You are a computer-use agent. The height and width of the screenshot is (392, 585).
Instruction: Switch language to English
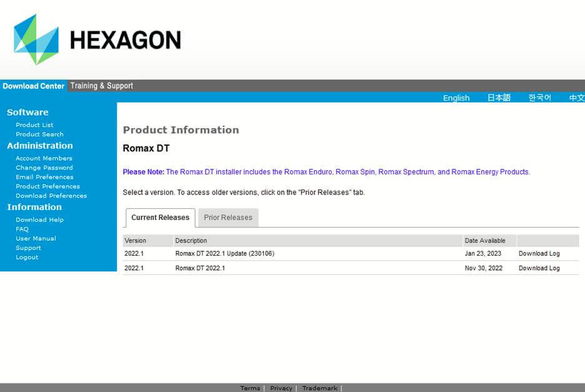point(456,98)
